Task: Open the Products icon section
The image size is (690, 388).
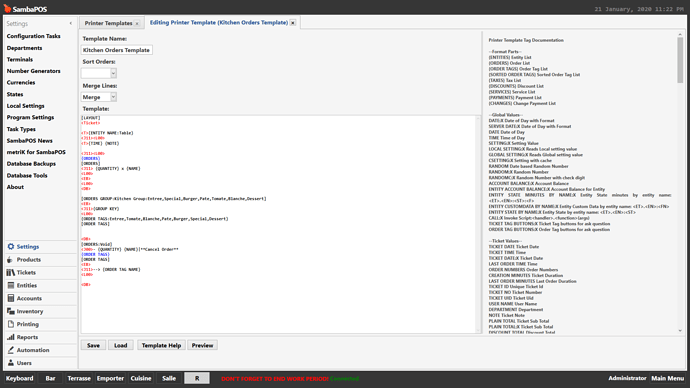Action: click(11, 260)
